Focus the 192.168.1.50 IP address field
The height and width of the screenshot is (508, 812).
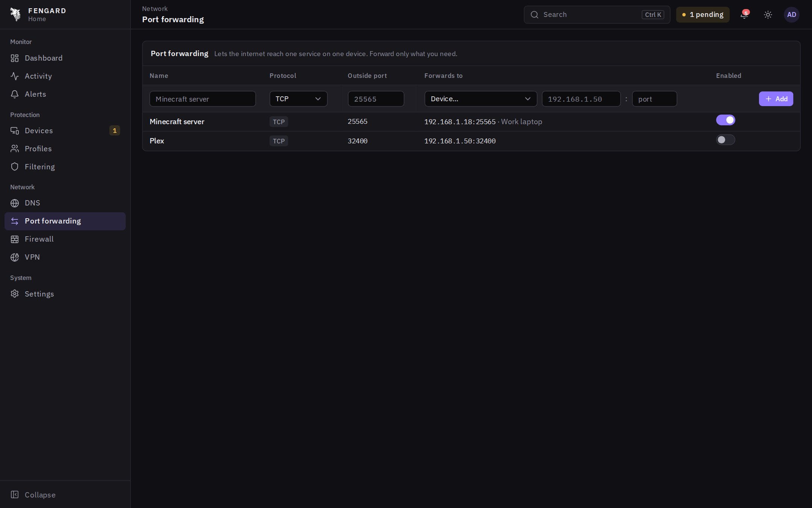click(581, 99)
